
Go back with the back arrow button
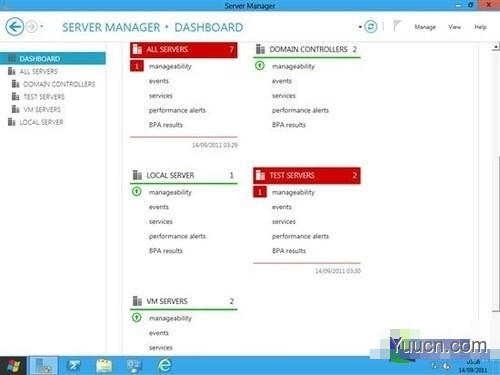[x=15, y=26]
